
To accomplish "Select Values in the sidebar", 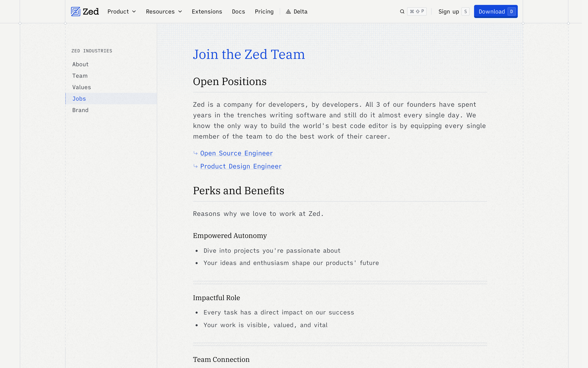I will (x=111, y=87).
